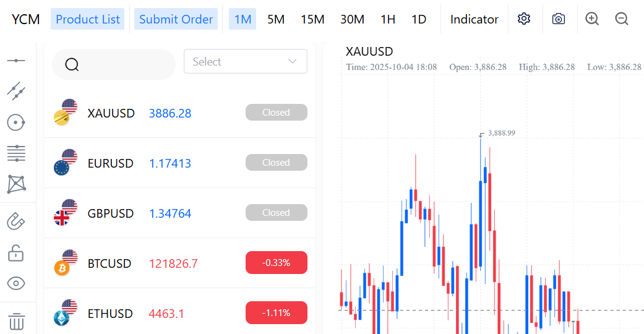Viewport: 644px width, 334px height.
Task: Select the trend line drawing tool
Action: pyautogui.click(x=16, y=91)
